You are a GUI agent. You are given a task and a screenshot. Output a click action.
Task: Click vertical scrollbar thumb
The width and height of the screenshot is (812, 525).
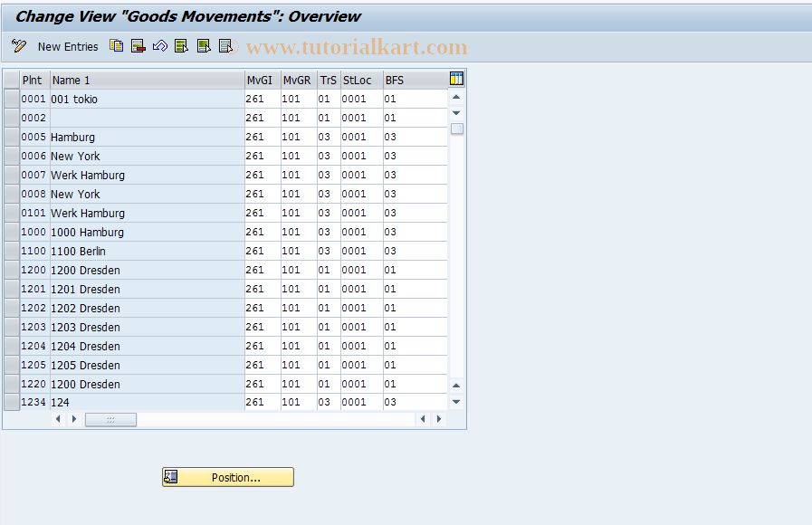[x=457, y=129]
